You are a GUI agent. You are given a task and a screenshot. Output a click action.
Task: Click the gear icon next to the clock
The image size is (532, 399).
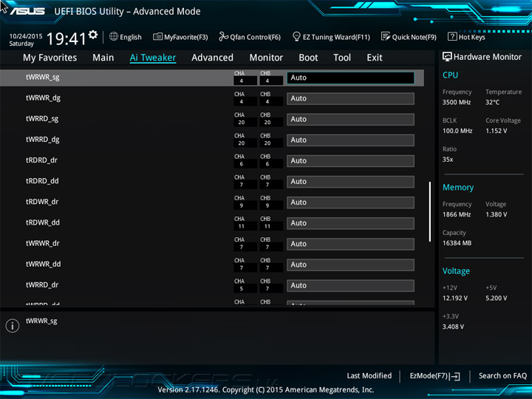[93, 35]
